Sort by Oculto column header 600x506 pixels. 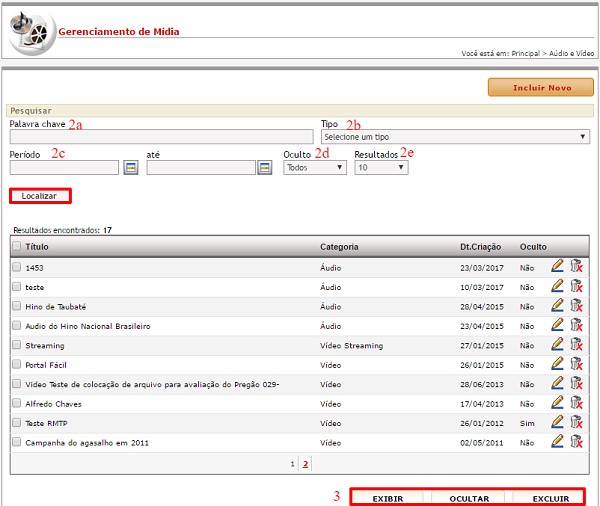[533, 247]
